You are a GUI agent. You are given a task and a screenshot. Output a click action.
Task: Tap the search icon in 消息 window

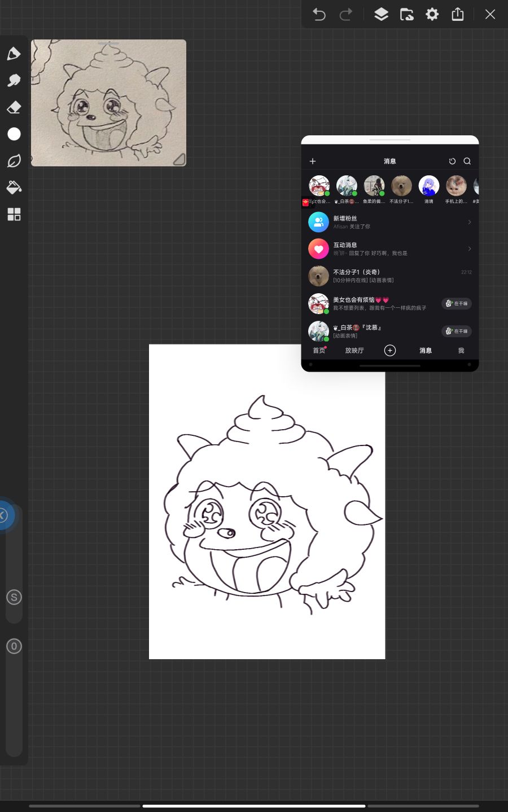[x=467, y=161]
